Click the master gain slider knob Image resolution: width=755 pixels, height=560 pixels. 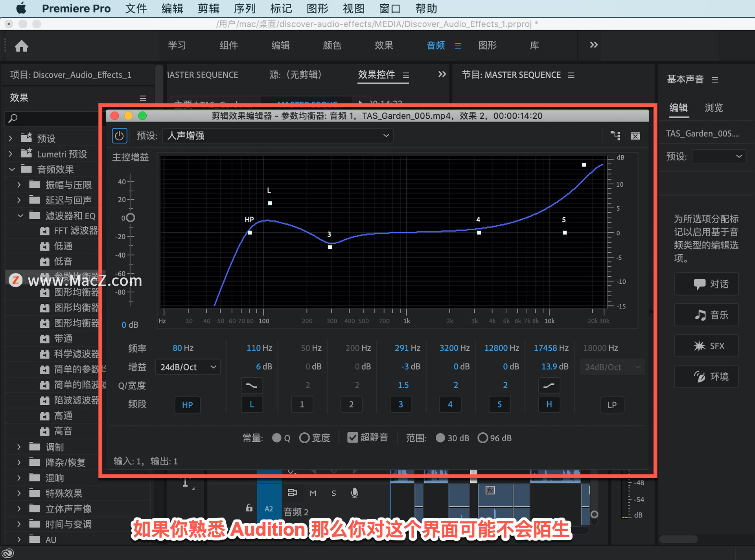tap(131, 217)
